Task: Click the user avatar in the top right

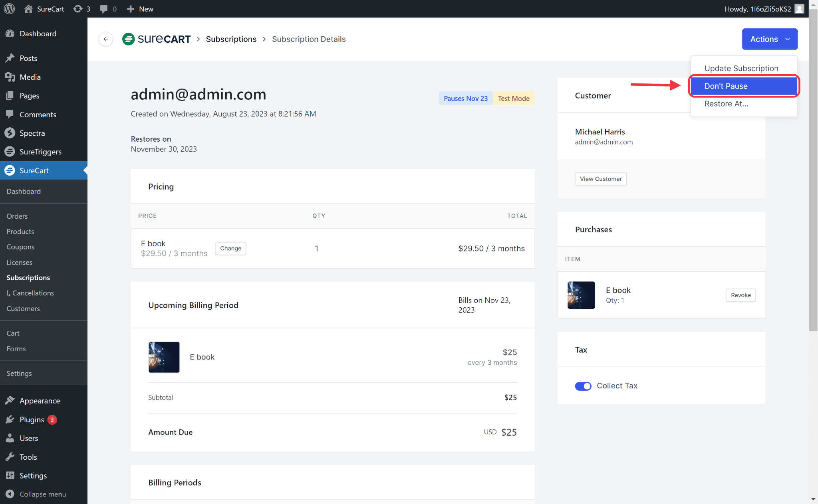Action: (x=799, y=9)
